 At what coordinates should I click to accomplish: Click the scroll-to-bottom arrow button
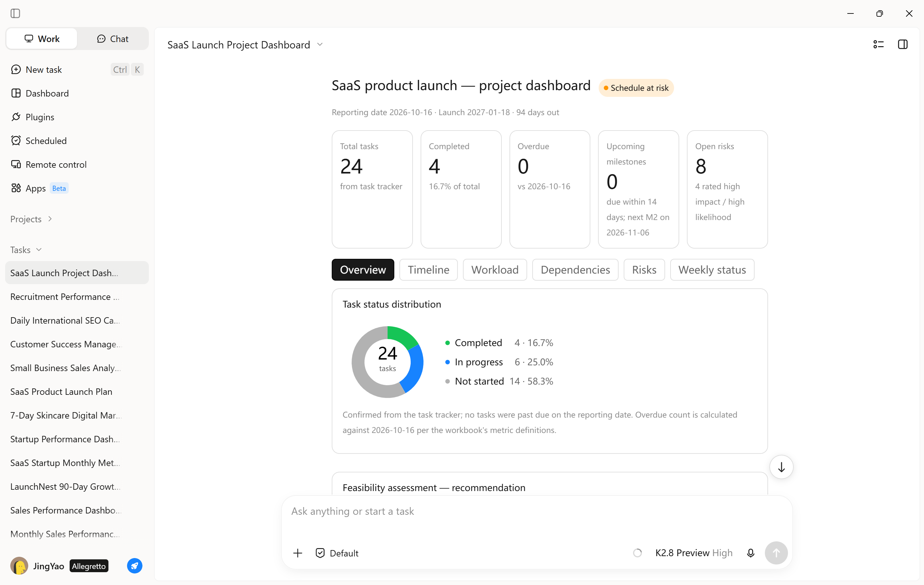tap(781, 467)
